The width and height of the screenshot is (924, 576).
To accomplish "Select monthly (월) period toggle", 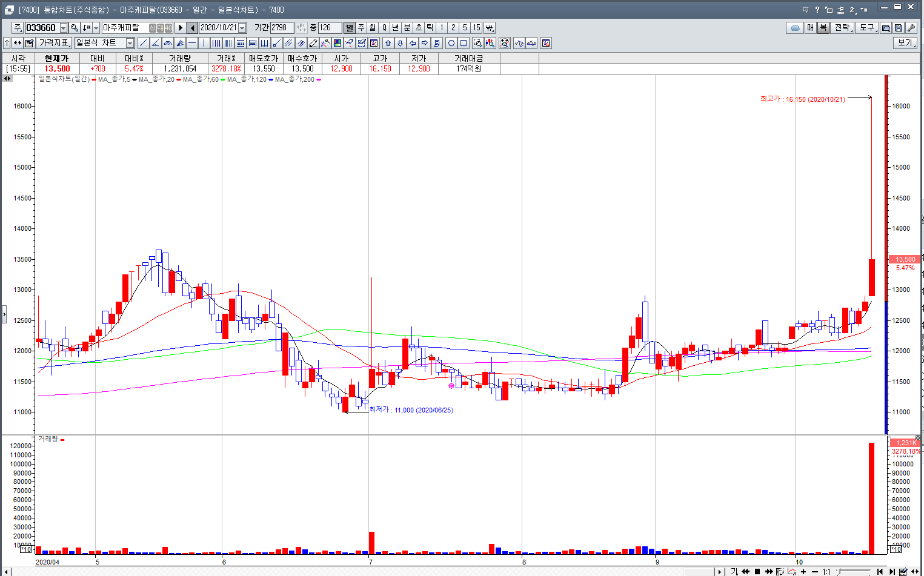I will (x=373, y=28).
